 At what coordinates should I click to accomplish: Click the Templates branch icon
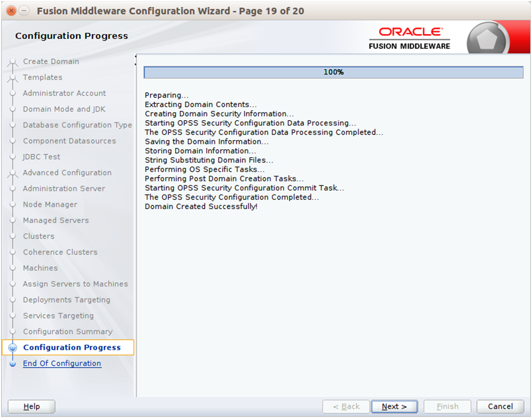point(13,78)
